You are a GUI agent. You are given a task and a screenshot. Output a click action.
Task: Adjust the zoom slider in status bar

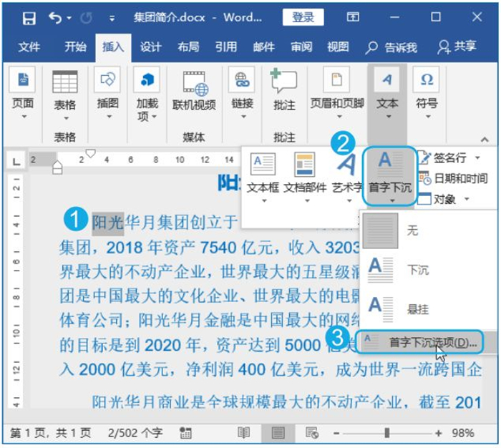(387, 433)
